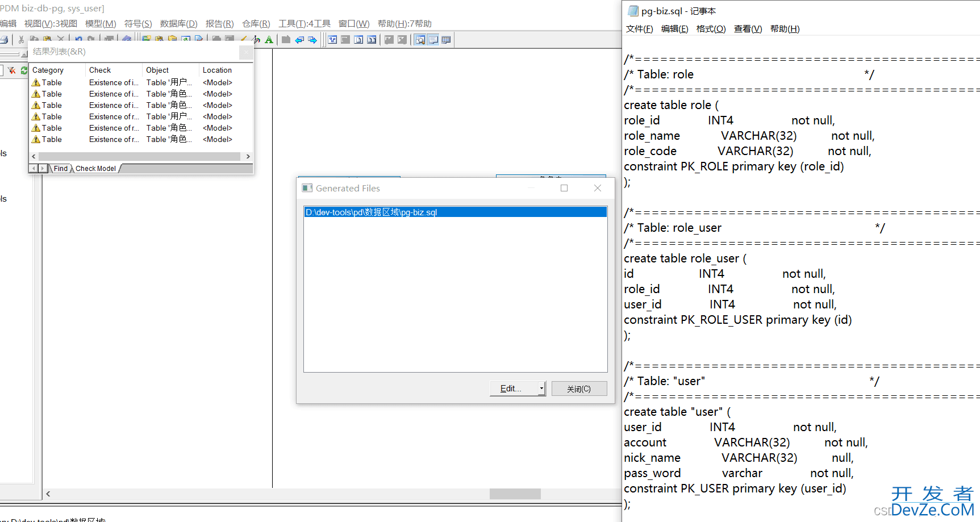Click 'create table role_user (' line in Notepad
Viewport: 980px width, 522px height.
685,258
